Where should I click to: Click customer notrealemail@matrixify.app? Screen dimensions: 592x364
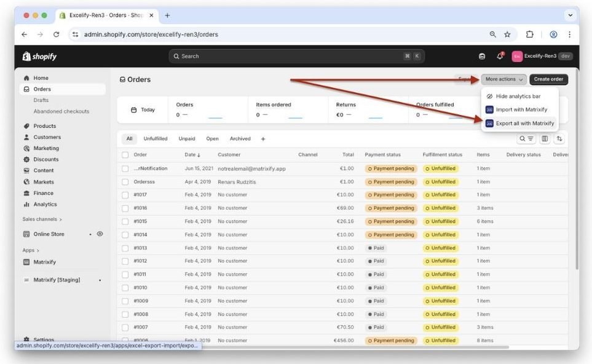pyautogui.click(x=251, y=169)
